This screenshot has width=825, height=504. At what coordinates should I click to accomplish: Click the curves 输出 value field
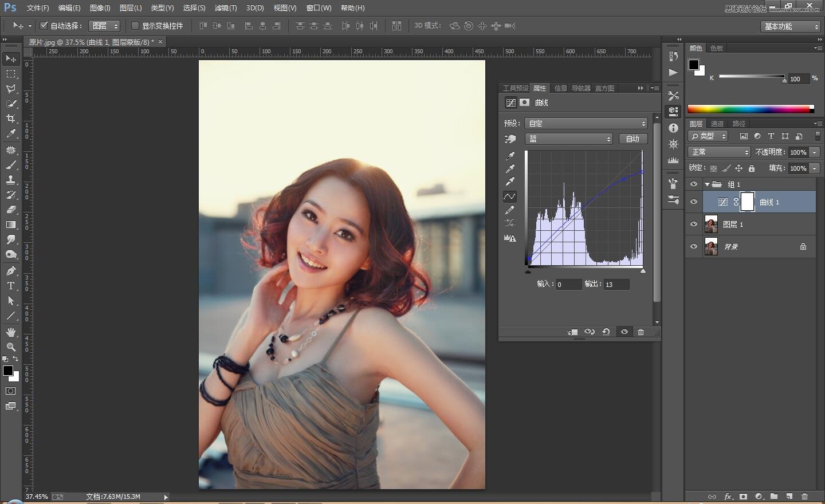[x=616, y=285]
